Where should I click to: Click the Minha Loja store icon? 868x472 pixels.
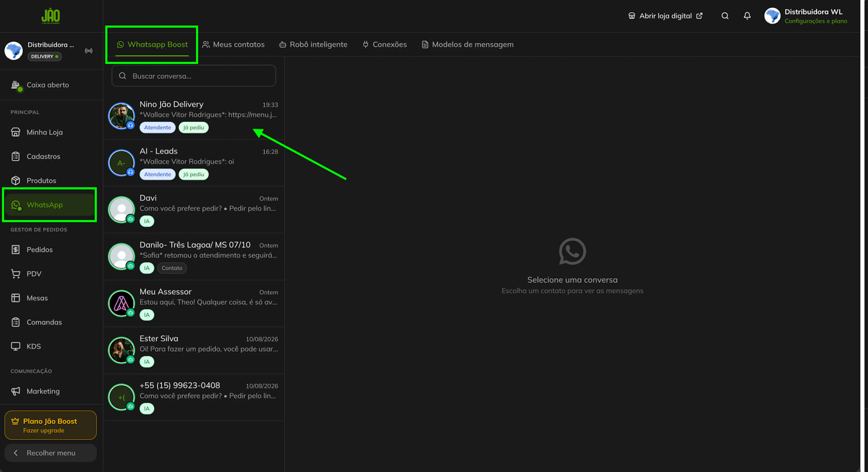[16, 132]
